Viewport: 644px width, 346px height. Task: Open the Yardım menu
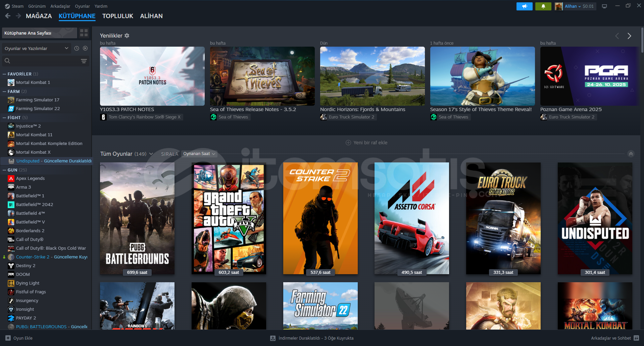click(101, 6)
